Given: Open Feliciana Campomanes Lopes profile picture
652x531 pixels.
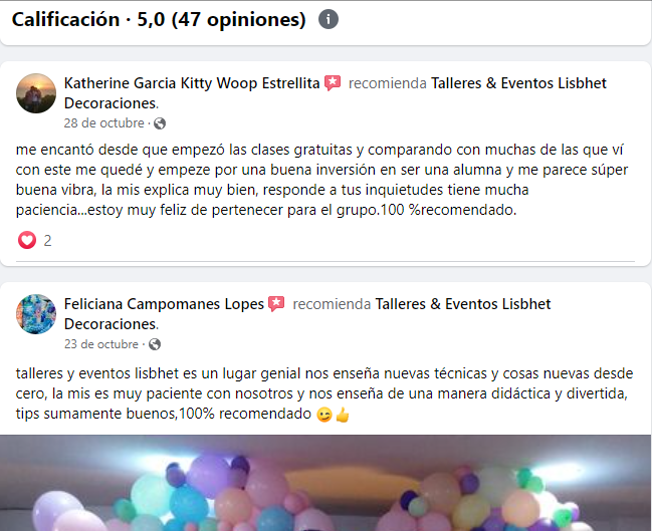Looking at the screenshot, I should coord(36,314).
